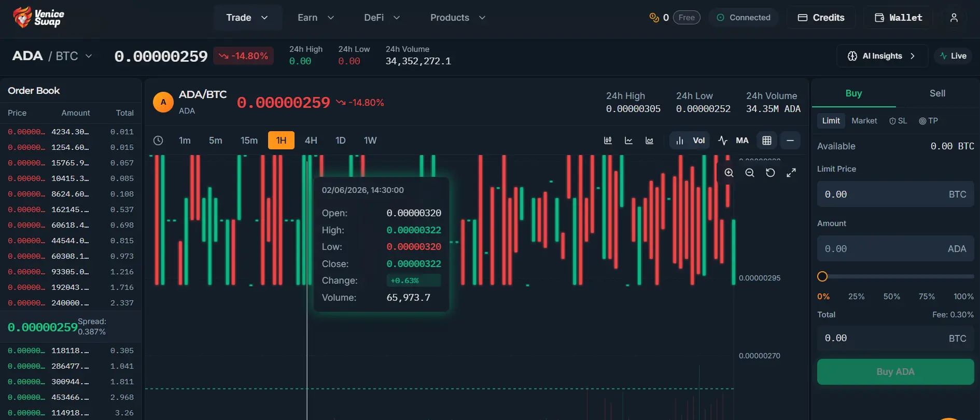This screenshot has height=420, width=980.
Task: Zoom in on the chart
Action: 729,173
